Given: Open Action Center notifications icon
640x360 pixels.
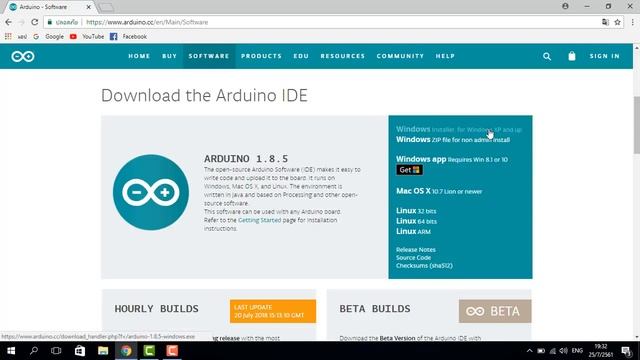Looking at the screenshot, I should [627, 351].
